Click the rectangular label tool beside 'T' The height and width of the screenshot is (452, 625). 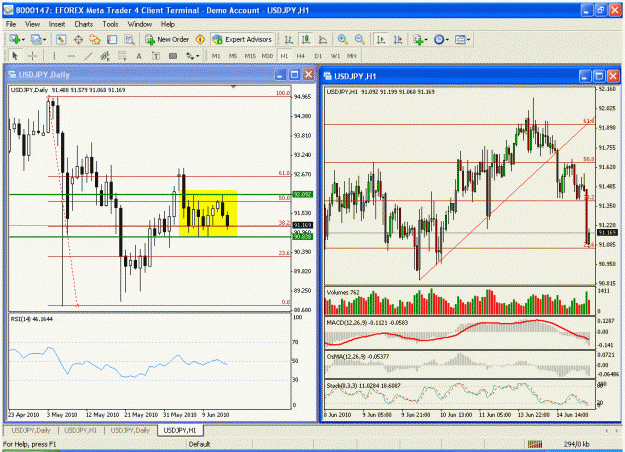(173, 56)
